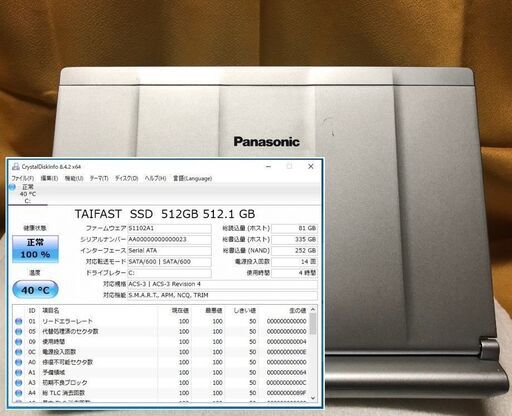Click the status dot for attribute 09
The height and width of the screenshot is (416, 512).
click(x=19, y=342)
